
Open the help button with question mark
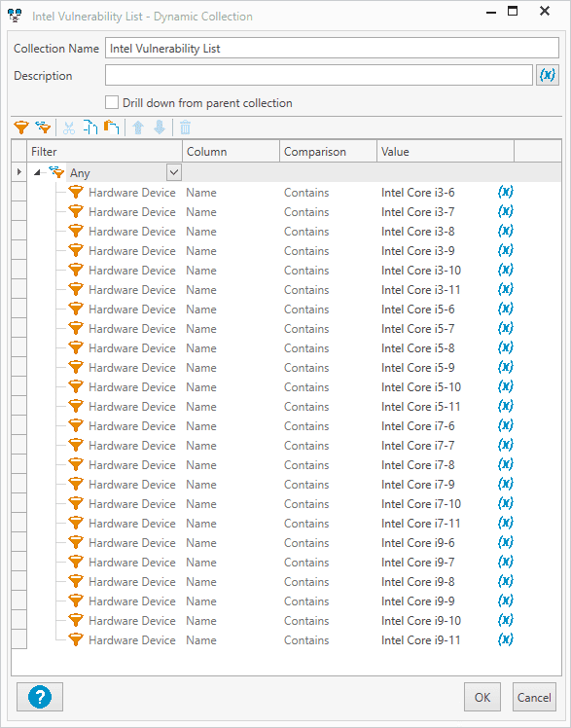pos(40,697)
